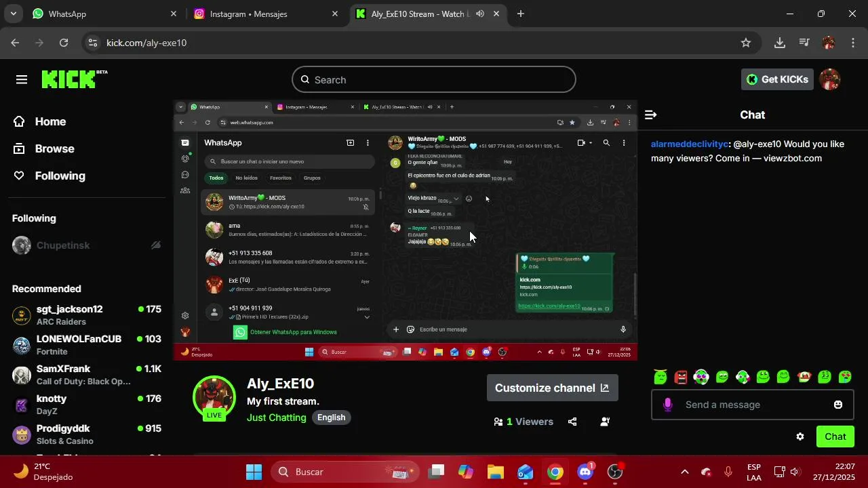868x488 pixels.
Task: Click the address bar showing kick.com/aly-exe10
Action: [x=420, y=43]
